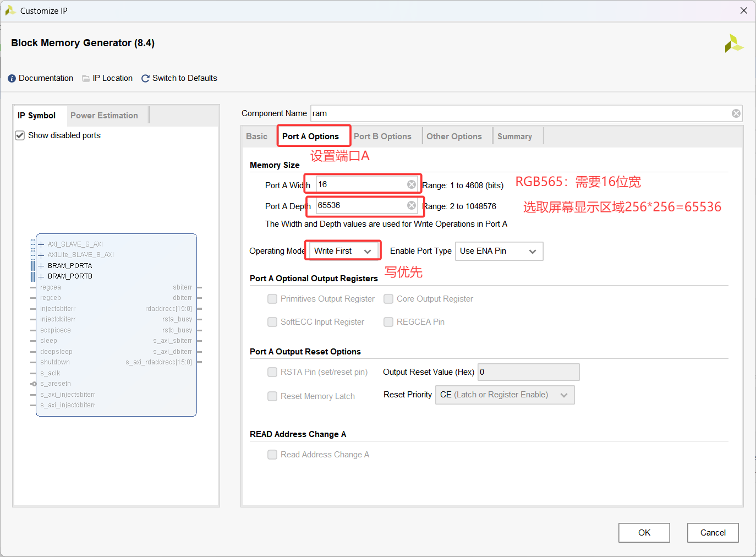Click the IP Location link
The height and width of the screenshot is (557, 756).
click(113, 78)
